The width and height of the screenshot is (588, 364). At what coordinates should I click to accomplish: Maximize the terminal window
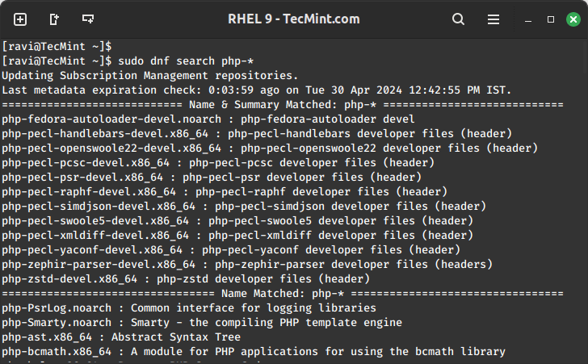tap(550, 19)
